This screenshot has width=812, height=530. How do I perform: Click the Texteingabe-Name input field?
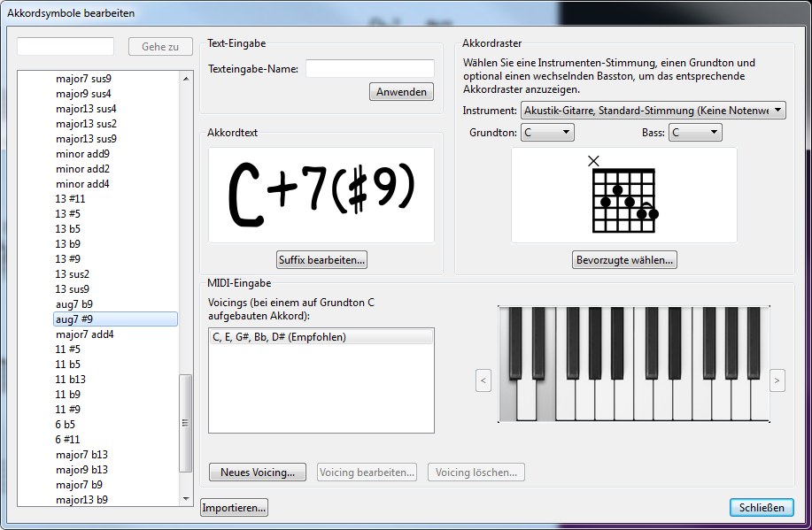370,68
